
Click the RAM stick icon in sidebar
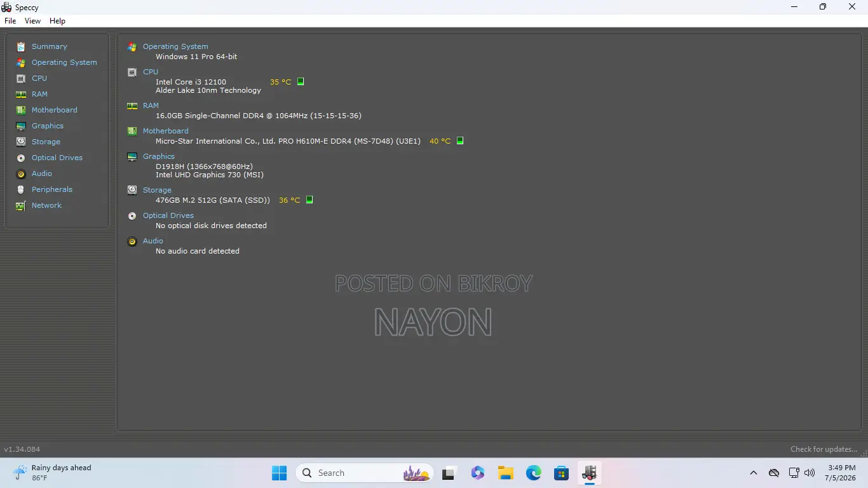[x=21, y=94]
